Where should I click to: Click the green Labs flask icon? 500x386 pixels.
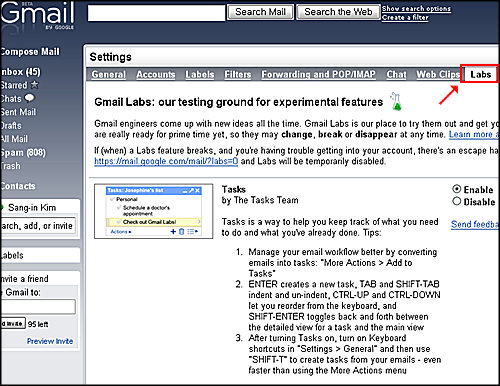coord(396,101)
